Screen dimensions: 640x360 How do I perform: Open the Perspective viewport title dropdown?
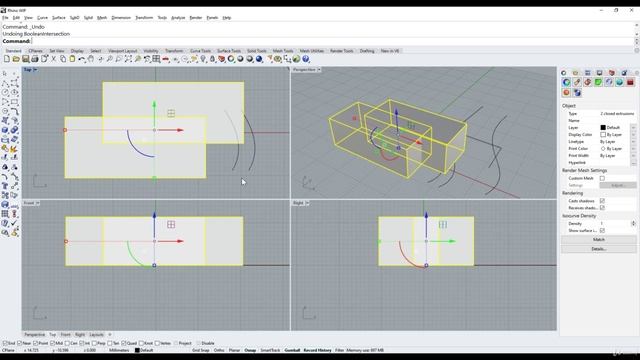[x=319, y=70]
